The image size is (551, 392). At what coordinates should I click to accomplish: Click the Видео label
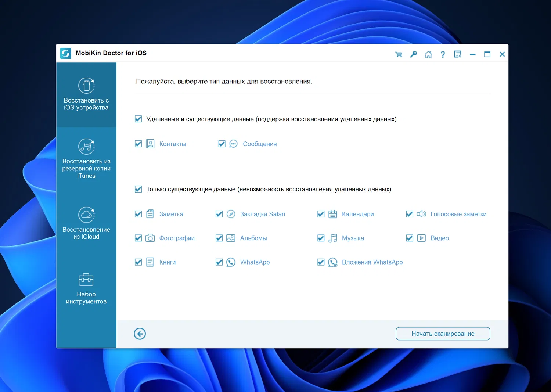tap(440, 238)
